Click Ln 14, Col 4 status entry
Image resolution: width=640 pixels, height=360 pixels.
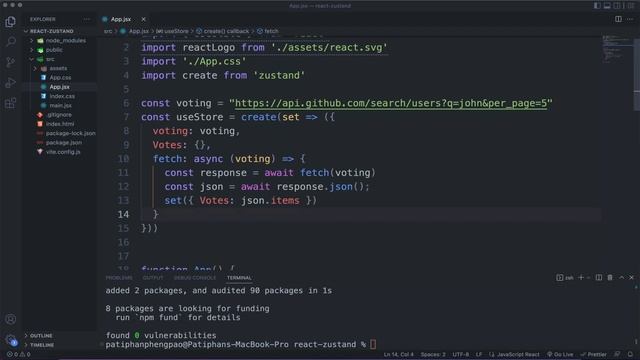(x=398, y=354)
